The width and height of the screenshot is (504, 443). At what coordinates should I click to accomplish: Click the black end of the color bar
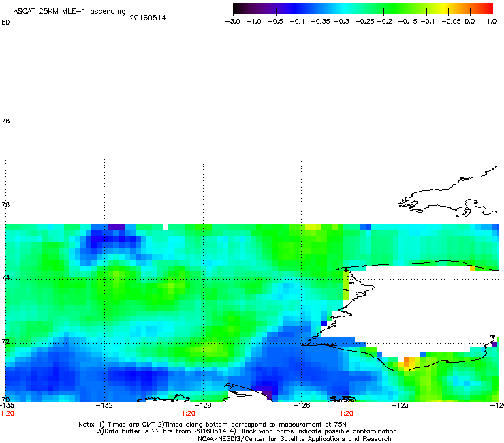[x=238, y=8]
